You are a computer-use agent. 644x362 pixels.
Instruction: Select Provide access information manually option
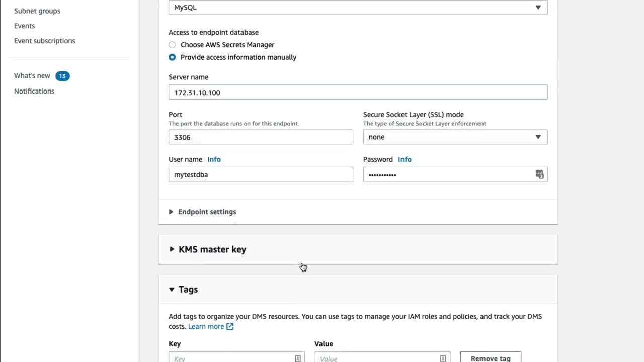pyautogui.click(x=172, y=57)
